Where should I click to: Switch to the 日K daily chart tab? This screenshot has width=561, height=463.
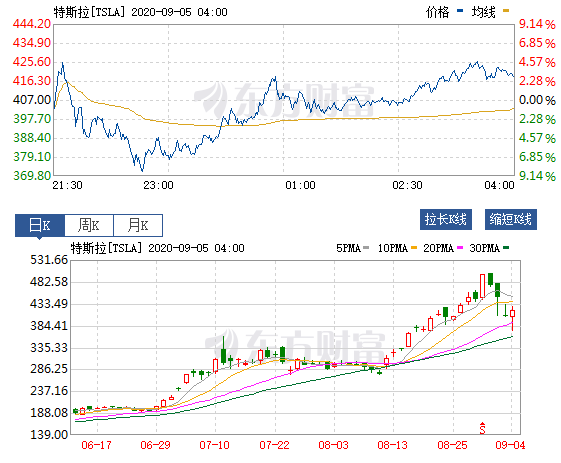pos(40,225)
